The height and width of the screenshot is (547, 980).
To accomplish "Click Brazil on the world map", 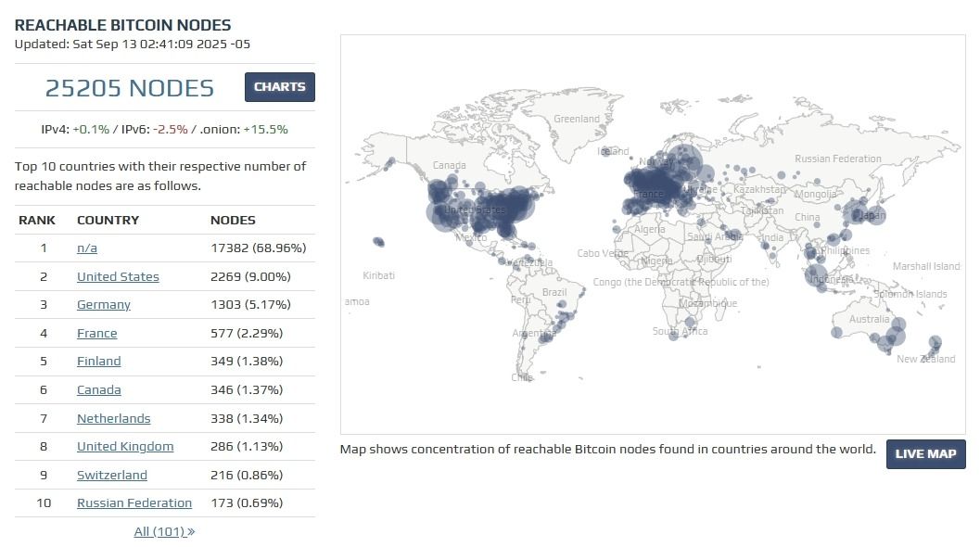I will (x=554, y=292).
